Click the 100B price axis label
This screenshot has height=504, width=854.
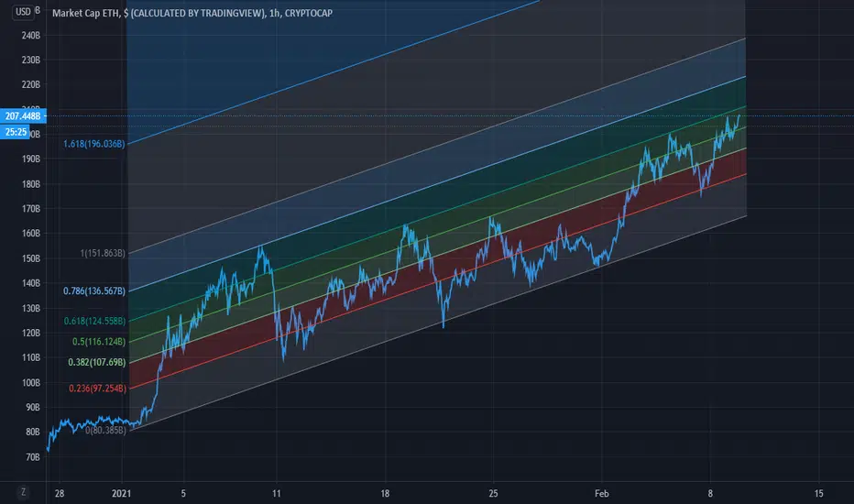click(x=31, y=383)
